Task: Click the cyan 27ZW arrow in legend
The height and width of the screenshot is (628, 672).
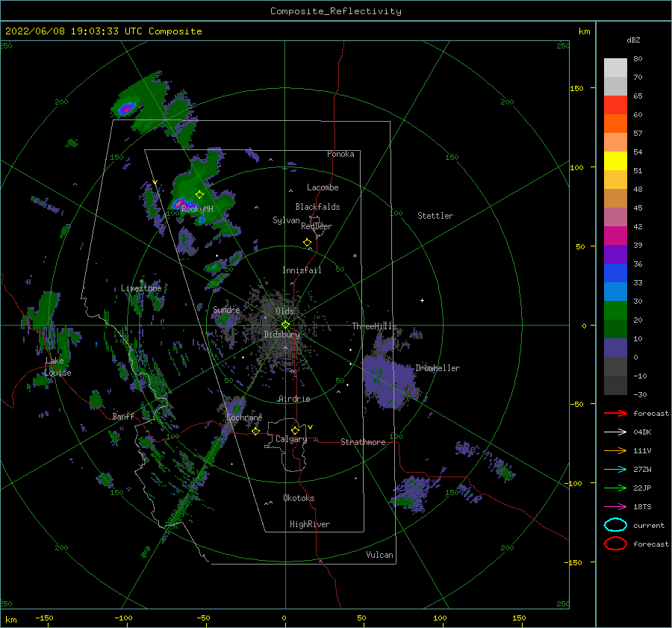Action: [615, 470]
